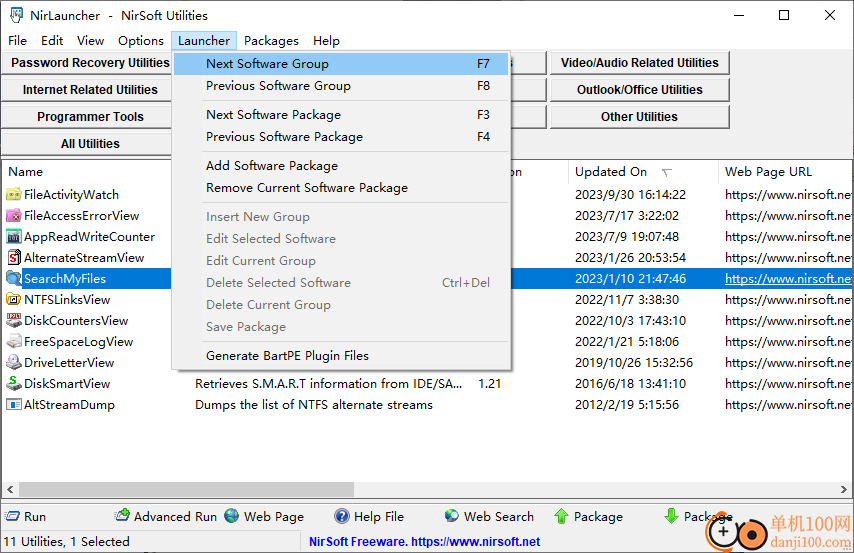The width and height of the screenshot is (854, 553).
Task: Open Internet Related Utilities group
Action: coord(87,90)
